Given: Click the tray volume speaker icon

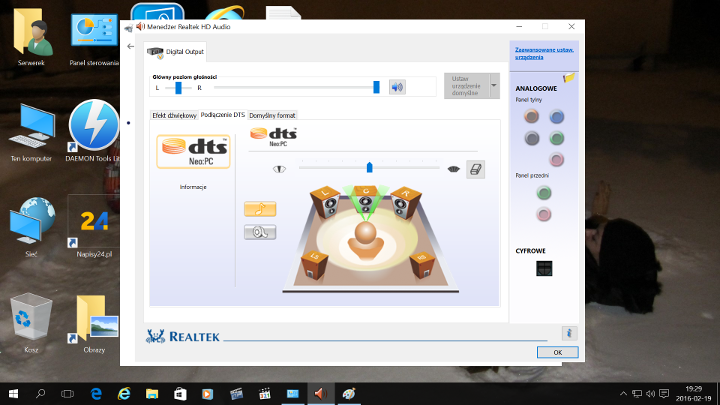Looking at the screenshot, I should [650, 394].
